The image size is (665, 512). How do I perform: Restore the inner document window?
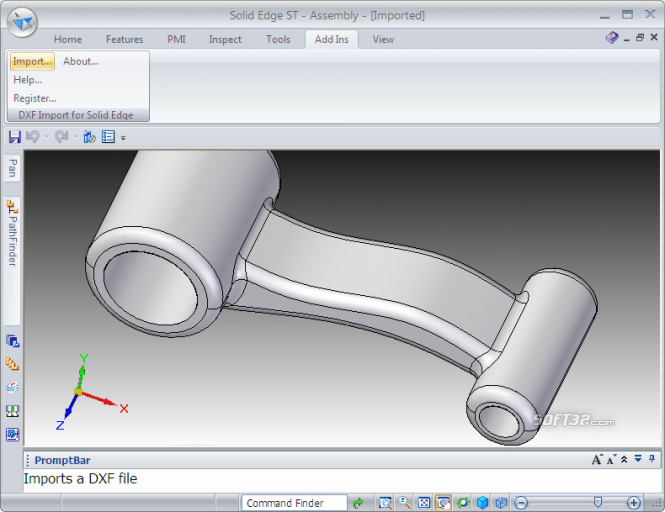640,38
